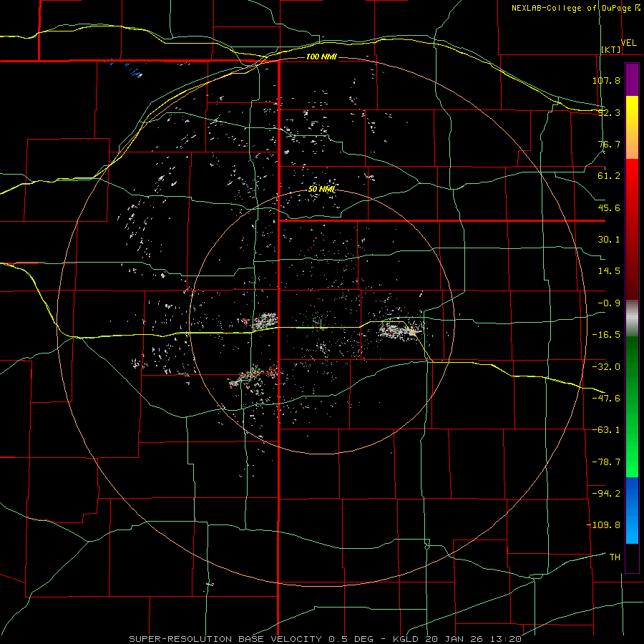Click the -32.0 velocity scale value
This screenshot has width=644, height=644.
point(606,367)
